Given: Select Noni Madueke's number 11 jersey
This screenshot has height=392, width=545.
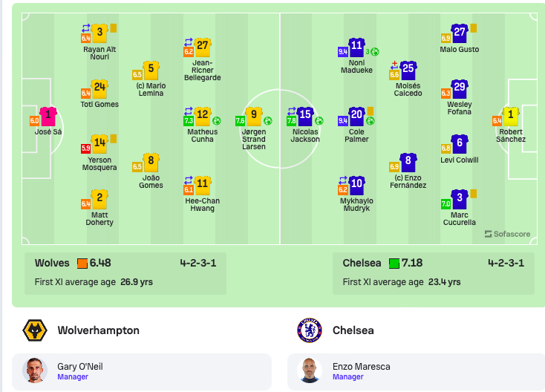Looking at the screenshot, I should click(x=356, y=48).
